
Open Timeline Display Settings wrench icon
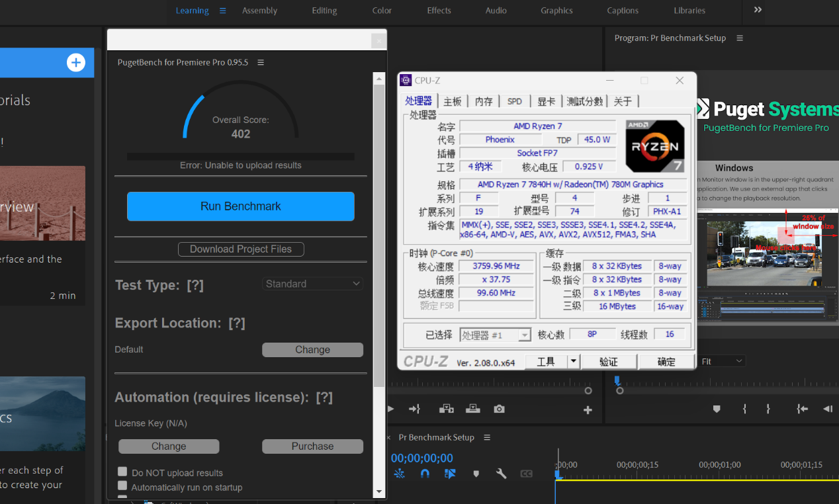tap(501, 474)
